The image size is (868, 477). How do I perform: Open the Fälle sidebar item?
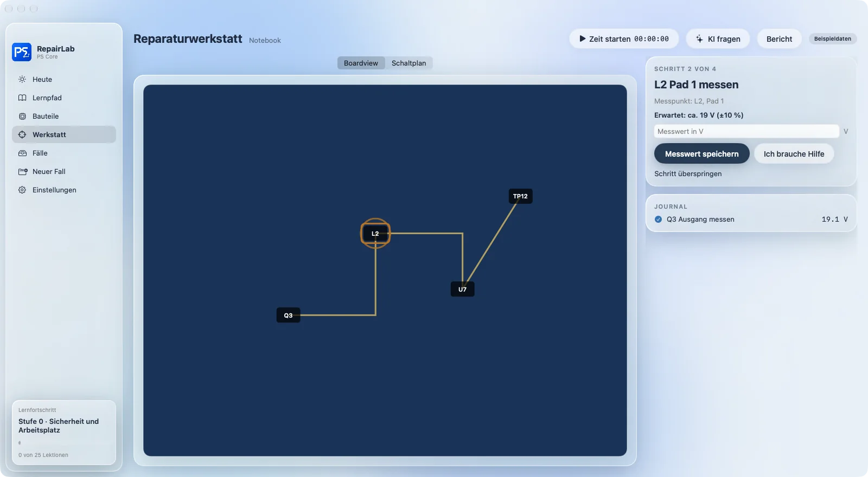point(64,153)
